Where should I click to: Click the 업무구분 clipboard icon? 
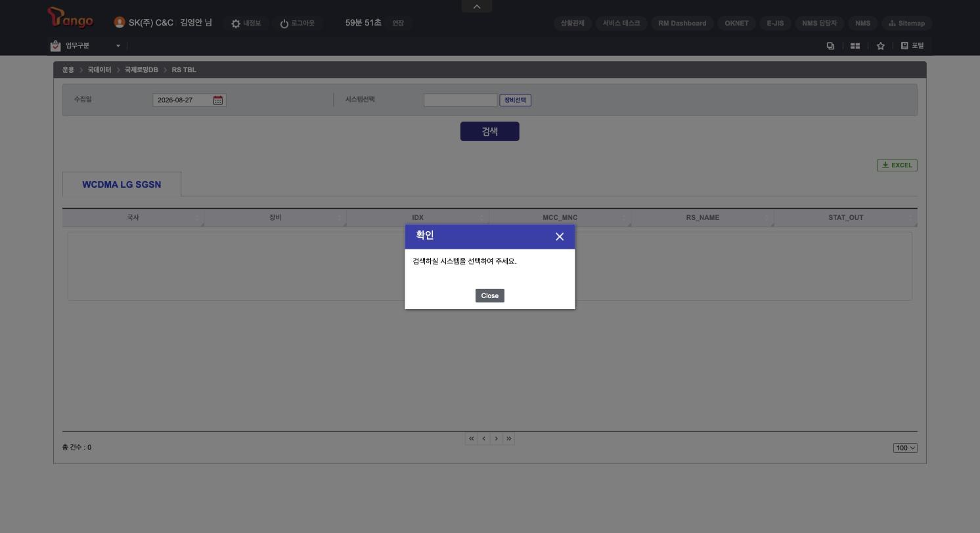(x=56, y=46)
